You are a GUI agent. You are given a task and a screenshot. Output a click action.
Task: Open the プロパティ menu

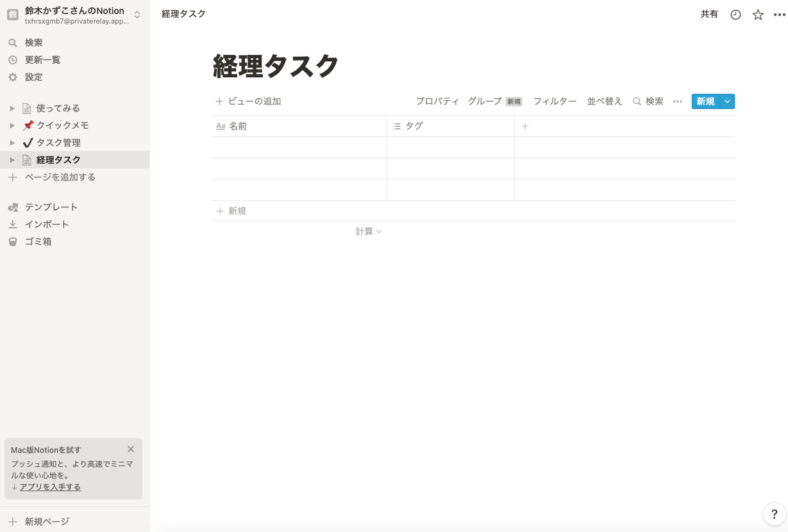438,101
